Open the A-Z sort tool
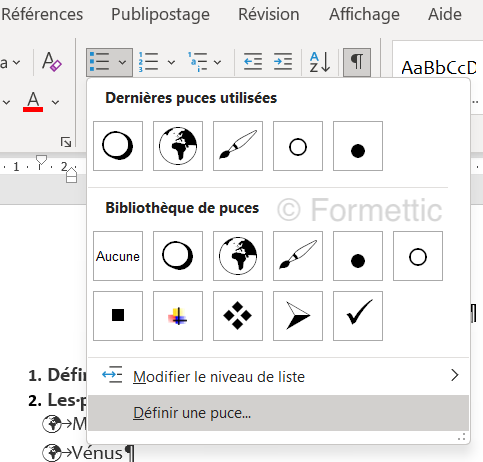Screen dimensions: 483x462 320,62
